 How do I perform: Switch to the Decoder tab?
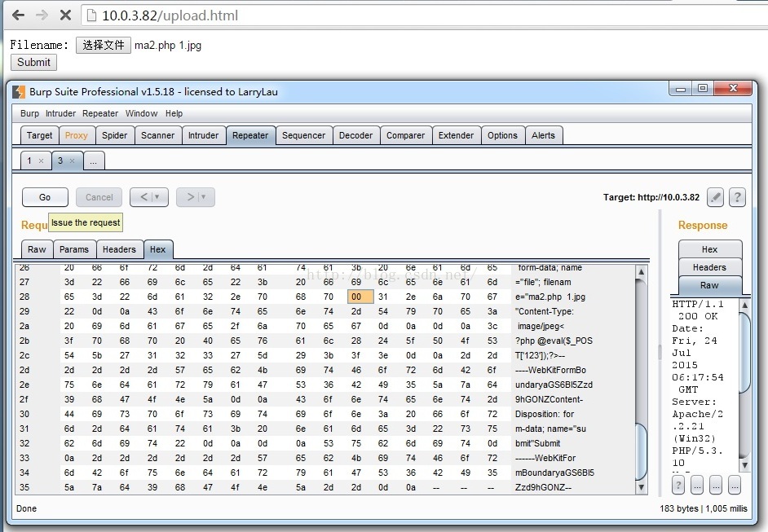click(x=356, y=135)
